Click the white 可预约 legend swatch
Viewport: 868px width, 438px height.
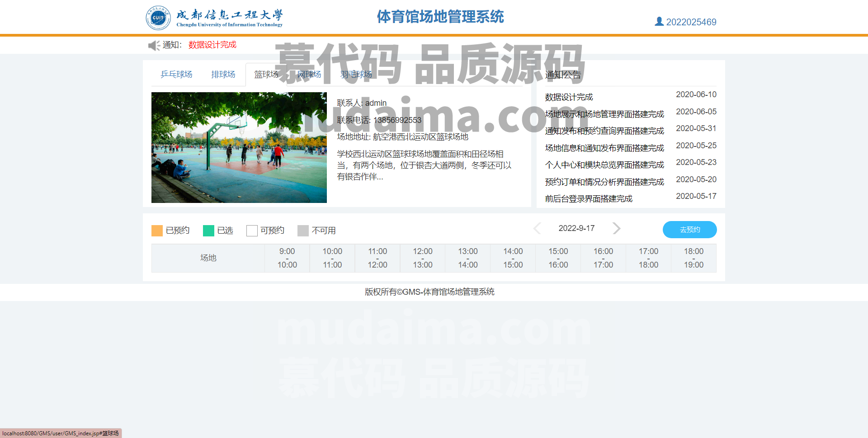coord(252,231)
